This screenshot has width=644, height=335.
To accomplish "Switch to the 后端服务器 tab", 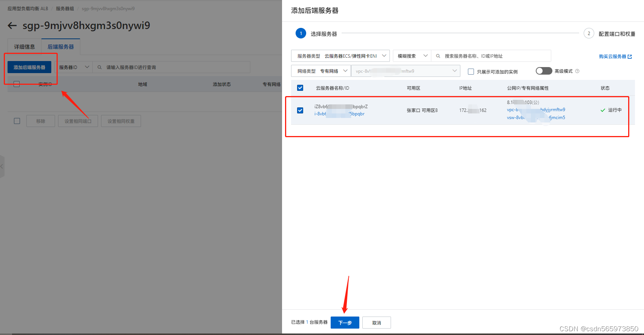I will [x=61, y=47].
